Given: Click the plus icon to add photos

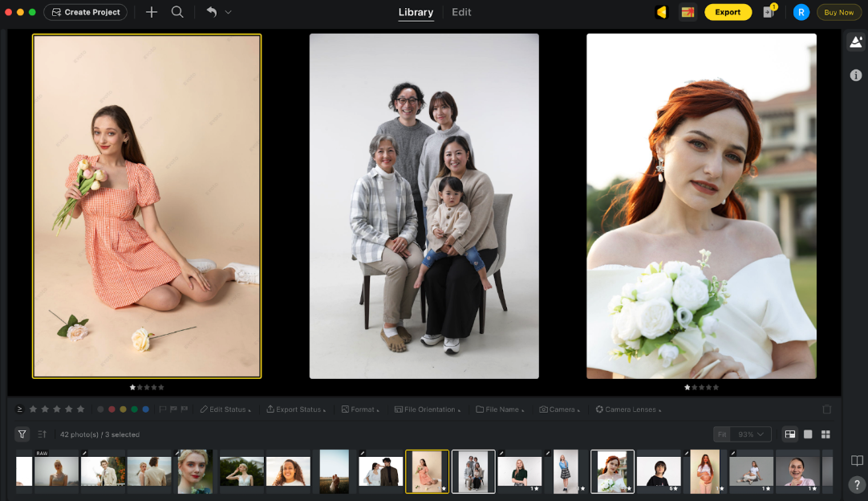Looking at the screenshot, I should pos(152,12).
